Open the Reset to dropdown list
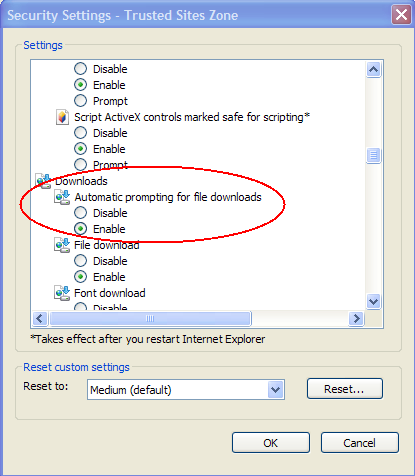Viewport: 415px width, 476px height. click(x=276, y=389)
